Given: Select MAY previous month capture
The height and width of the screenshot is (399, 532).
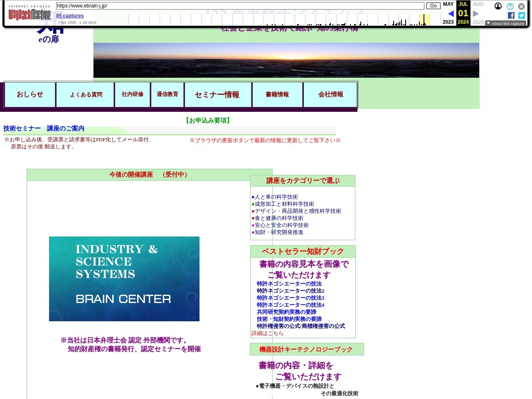Looking at the screenshot, I should [x=448, y=4].
